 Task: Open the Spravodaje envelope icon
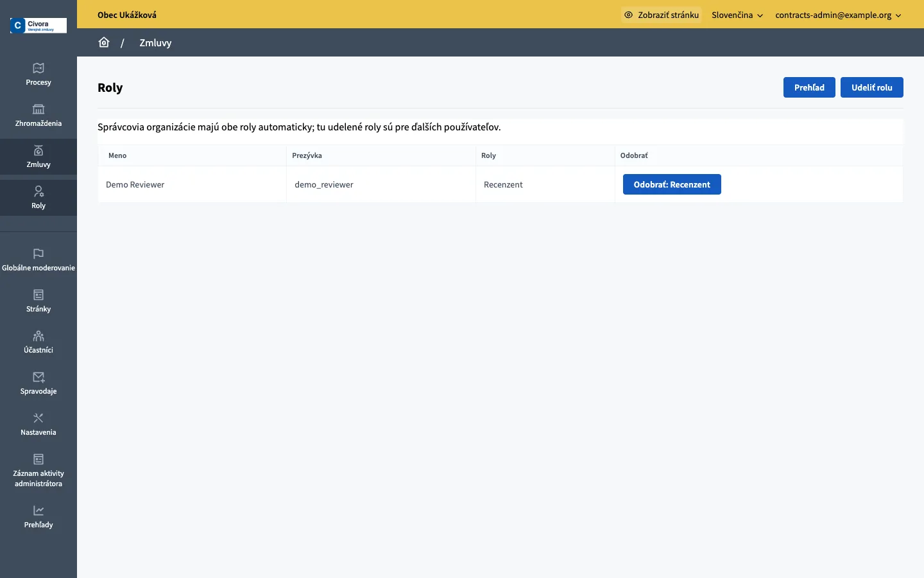(x=38, y=377)
